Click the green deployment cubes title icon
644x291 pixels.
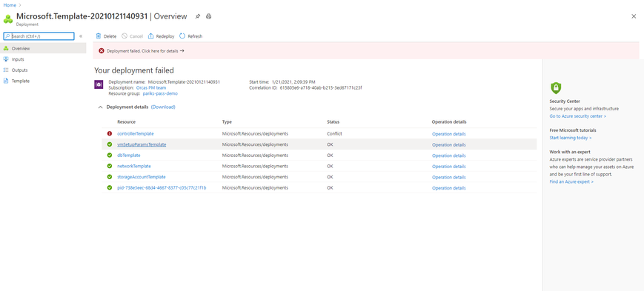click(x=8, y=19)
